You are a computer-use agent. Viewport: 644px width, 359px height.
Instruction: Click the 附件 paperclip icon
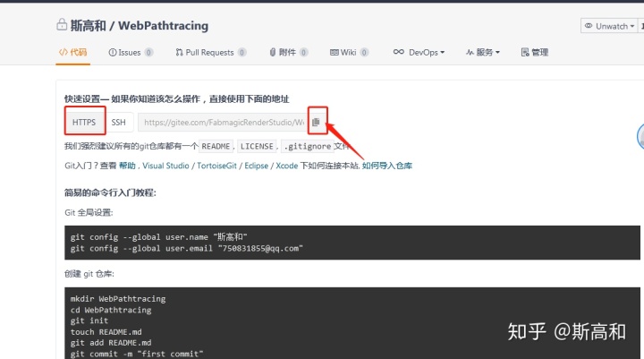tap(272, 52)
